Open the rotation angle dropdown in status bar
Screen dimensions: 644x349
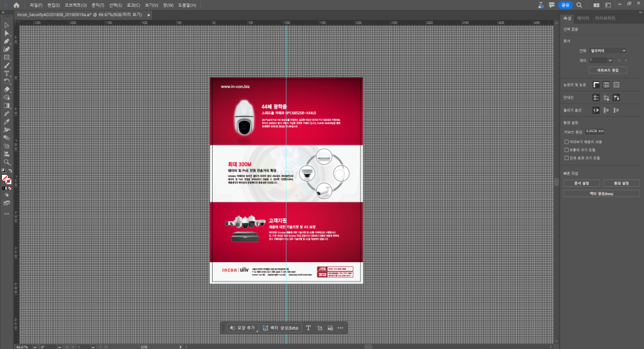(x=59, y=347)
